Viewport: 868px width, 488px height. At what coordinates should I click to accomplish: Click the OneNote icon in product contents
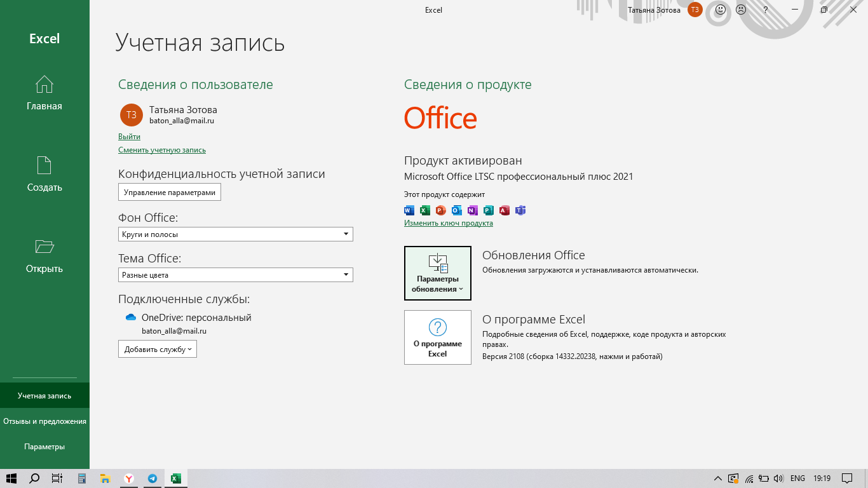point(473,210)
